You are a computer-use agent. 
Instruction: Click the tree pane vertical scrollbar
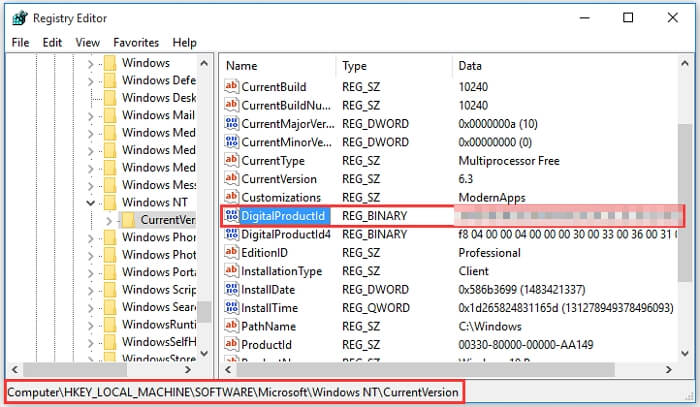click(204, 200)
